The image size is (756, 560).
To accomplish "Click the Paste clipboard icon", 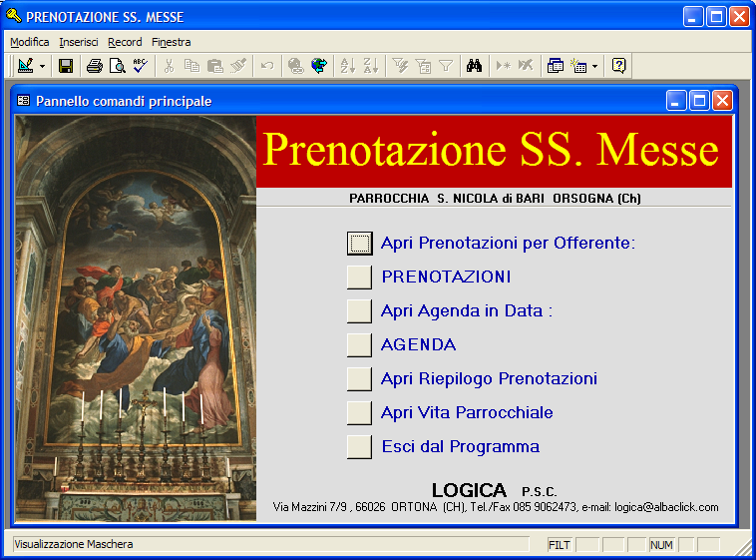I will [x=215, y=65].
